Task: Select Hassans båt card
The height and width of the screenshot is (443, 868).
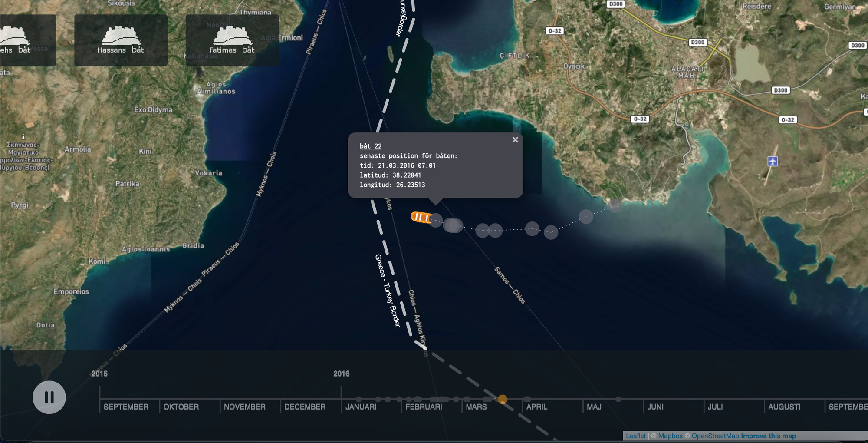Action: tap(121, 40)
